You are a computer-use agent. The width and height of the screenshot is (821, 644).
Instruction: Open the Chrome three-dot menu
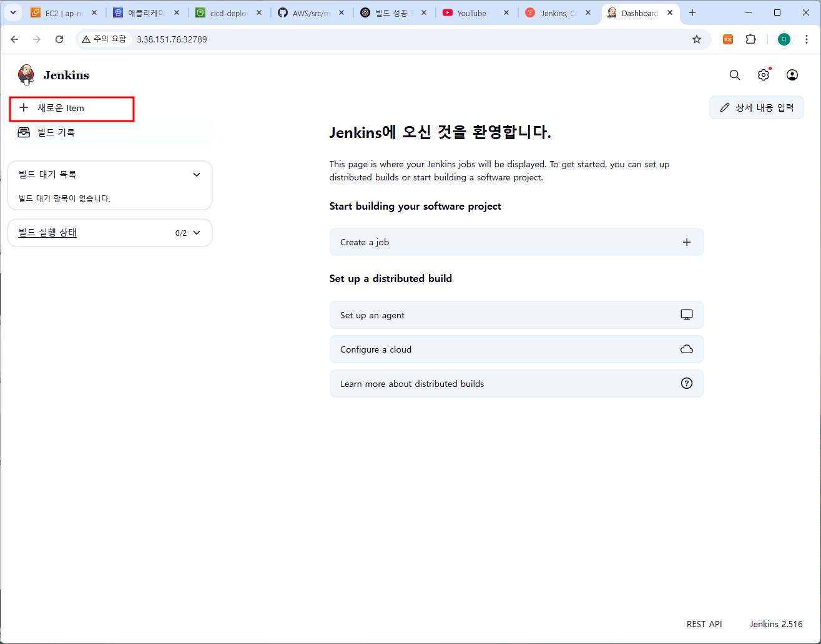click(807, 39)
